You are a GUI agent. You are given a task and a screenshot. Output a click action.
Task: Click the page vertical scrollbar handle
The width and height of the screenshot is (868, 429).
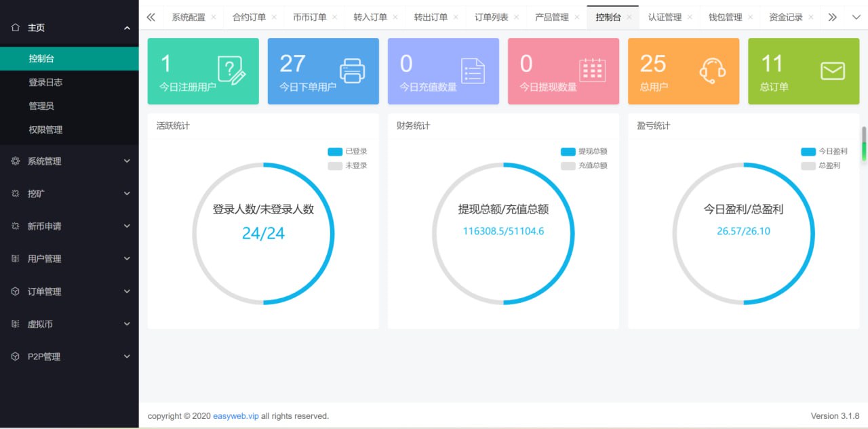864,144
